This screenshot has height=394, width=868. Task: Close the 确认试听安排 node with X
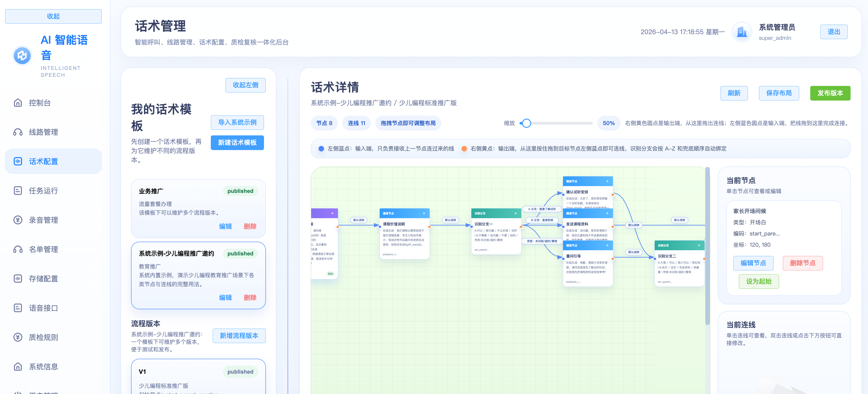click(x=607, y=181)
